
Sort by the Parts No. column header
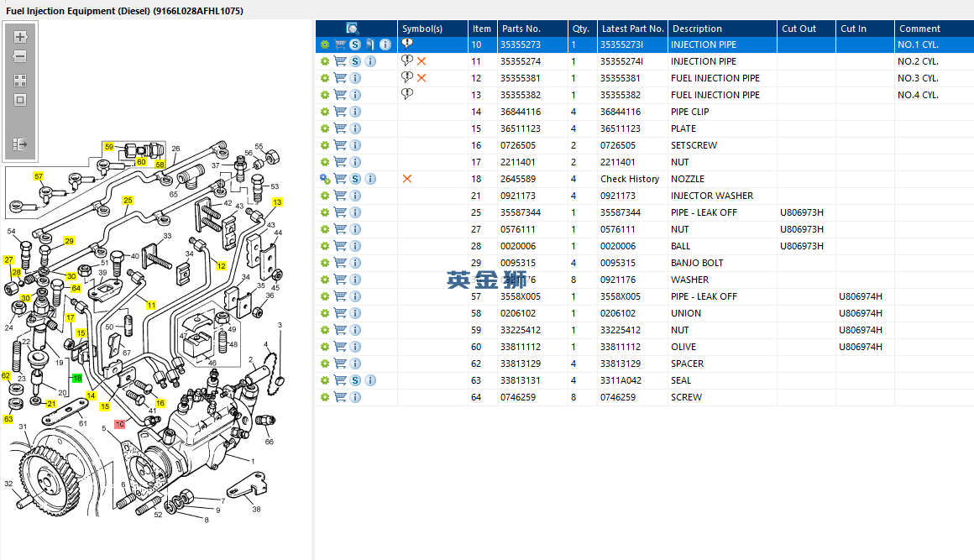tap(532, 29)
